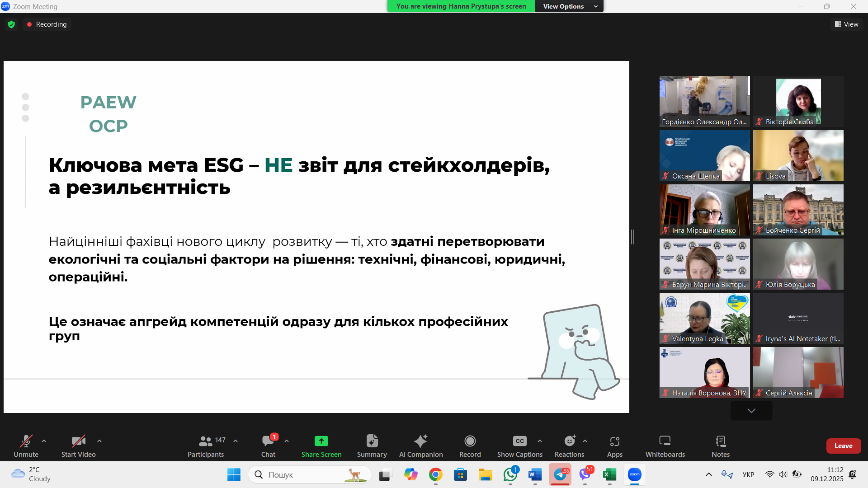Open the Apps menu
The image size is (868, 488).
(x=614, y=445)
